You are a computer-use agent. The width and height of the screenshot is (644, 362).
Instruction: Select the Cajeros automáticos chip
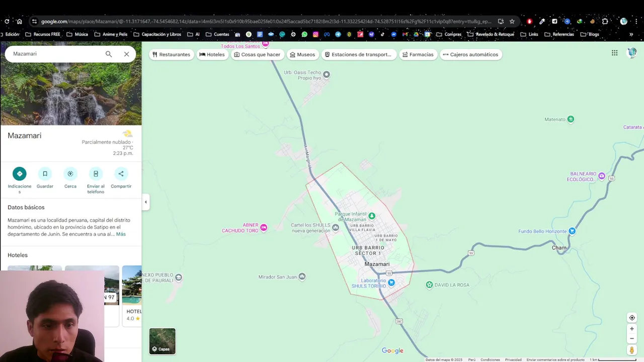pos(470,54)
